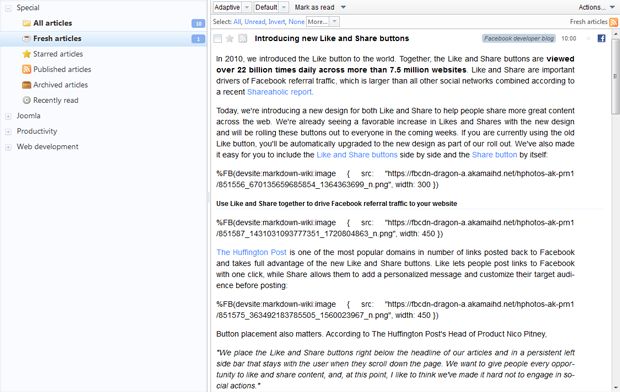Expand the Web development category

click(8, 147)
